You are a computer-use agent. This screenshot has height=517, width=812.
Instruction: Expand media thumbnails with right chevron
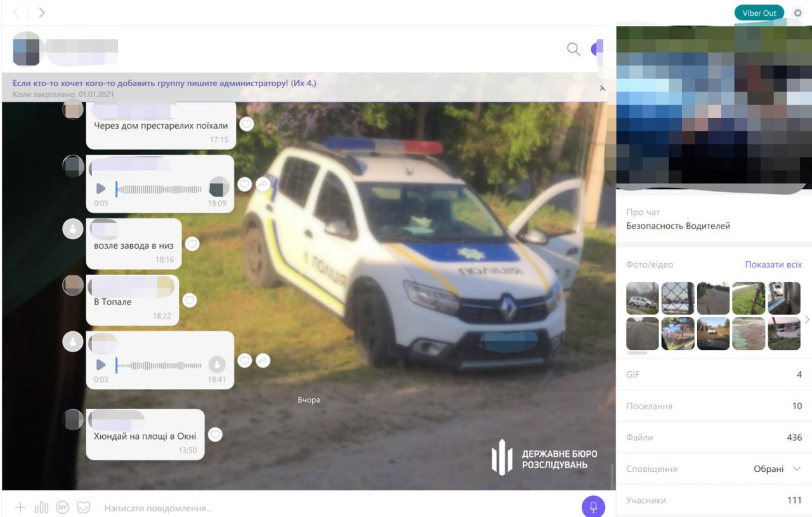pyautogui.click(x=807, y=320)
